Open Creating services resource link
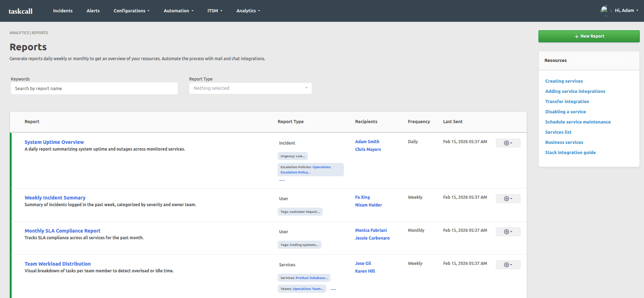Viewport: 644px width, 298px height. click(564, 81)
